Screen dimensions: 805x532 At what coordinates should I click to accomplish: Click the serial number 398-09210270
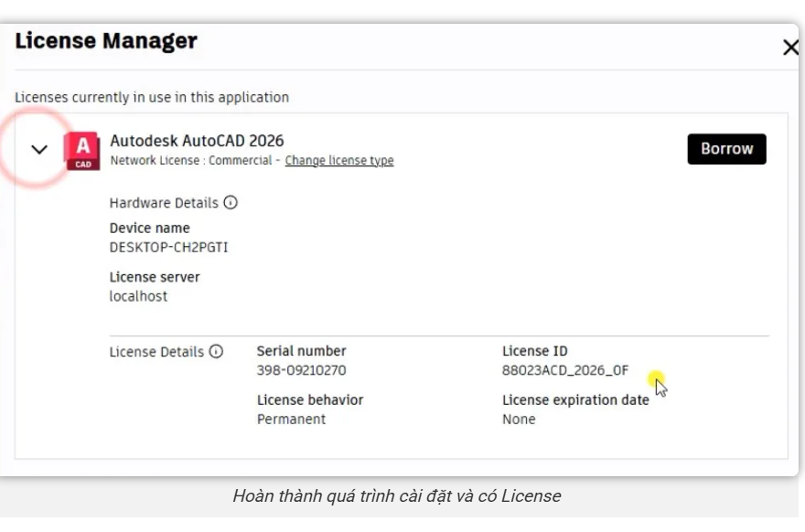[301, 370]
